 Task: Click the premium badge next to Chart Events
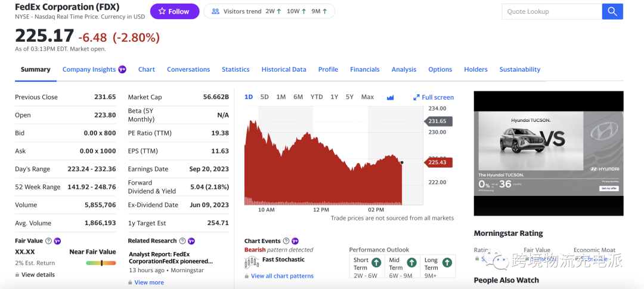pyautogui.click(x=295, y=241)
